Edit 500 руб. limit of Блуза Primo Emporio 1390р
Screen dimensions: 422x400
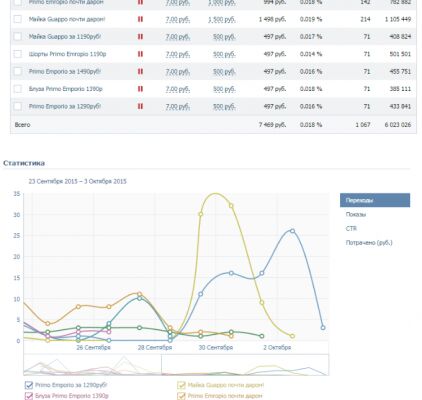click(x=224, y=89)
